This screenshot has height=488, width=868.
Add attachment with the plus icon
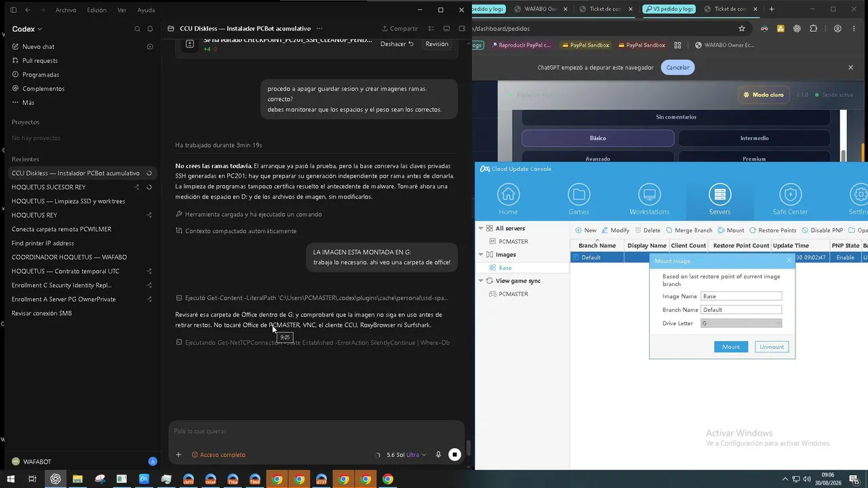tap(178, 455)
